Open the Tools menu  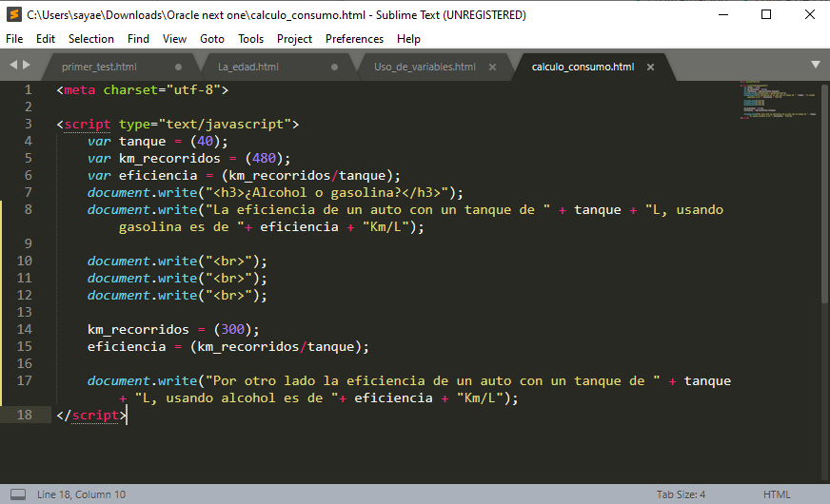pyautogui.click(x=251, y=39)
